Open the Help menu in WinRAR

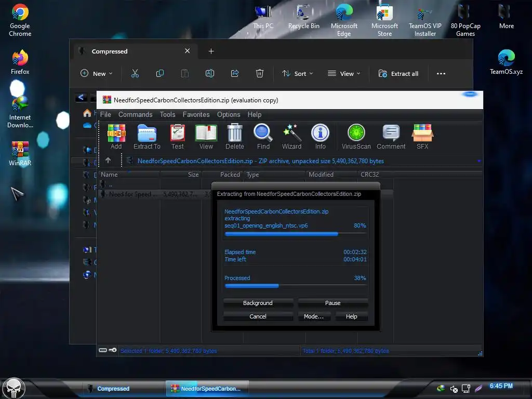tap(255, 114)
